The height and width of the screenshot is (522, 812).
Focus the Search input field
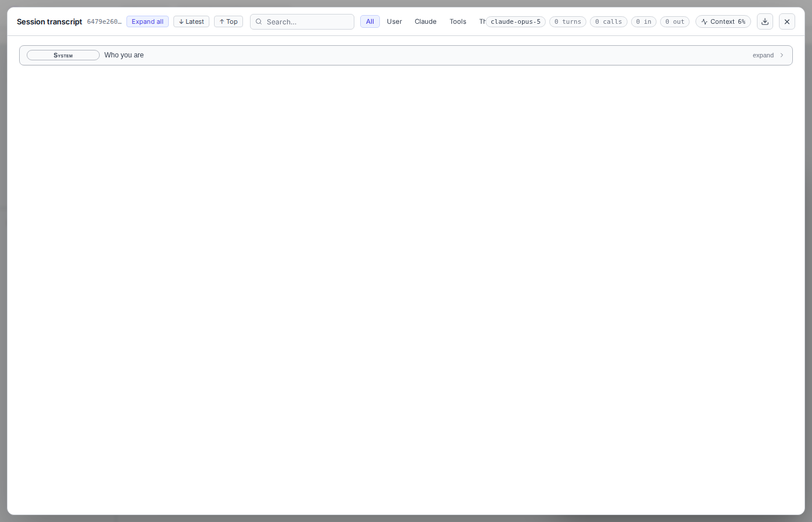[302, 21]
